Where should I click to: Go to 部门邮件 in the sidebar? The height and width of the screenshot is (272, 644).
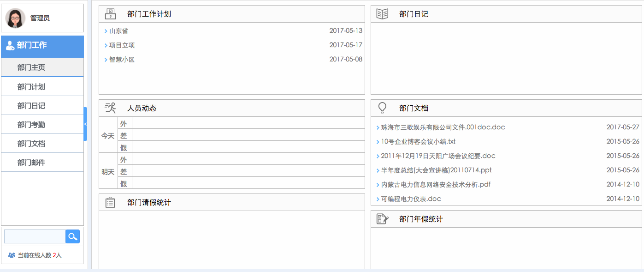(31, 163)
